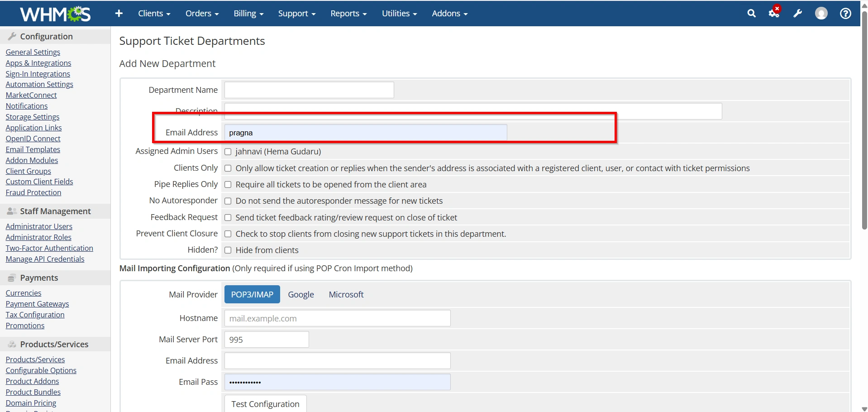This screenshot has width=868, height=412.
Task: Open Configurable Options link
Action: [41, 370]
